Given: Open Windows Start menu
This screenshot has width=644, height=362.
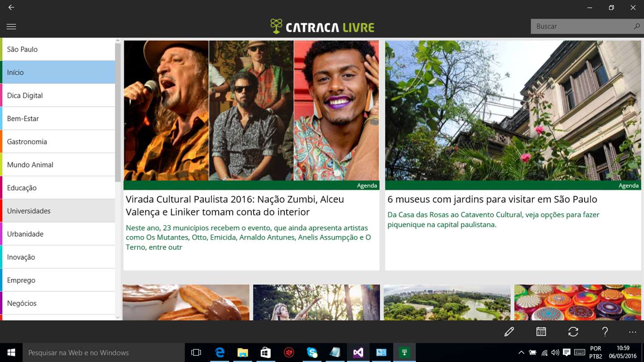Looking at the screenshot, I should [11, 353].
